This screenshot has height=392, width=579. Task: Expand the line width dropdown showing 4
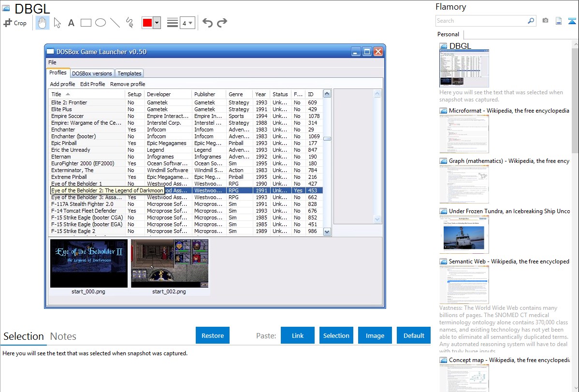[188, 23]
